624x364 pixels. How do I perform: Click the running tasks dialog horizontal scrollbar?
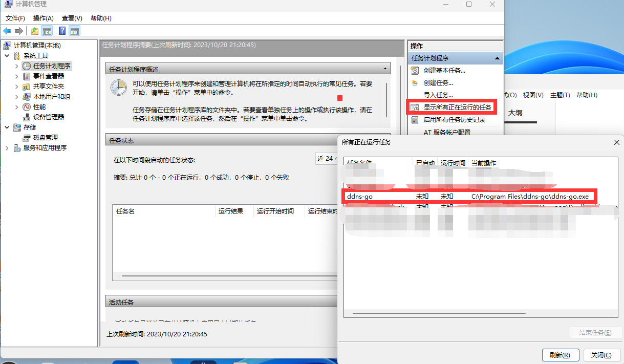pyautogui.click(x=439, y=313)
